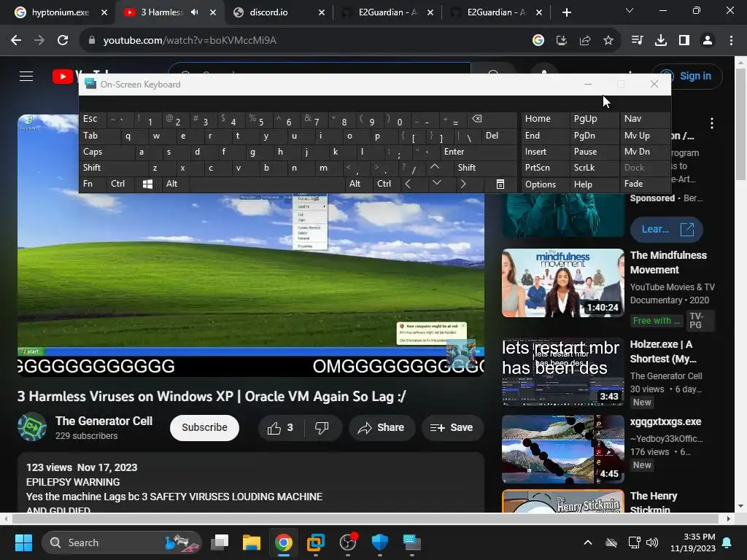Open The Mindfulness Movement thumbnail

point(562,283)
